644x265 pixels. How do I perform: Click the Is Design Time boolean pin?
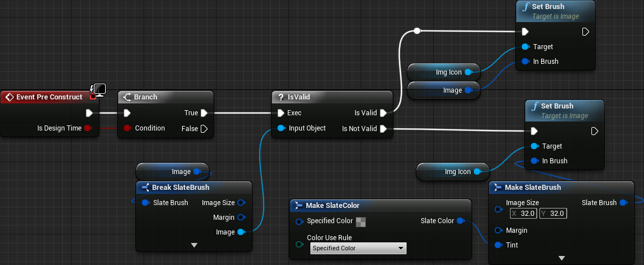coord(88,128)
